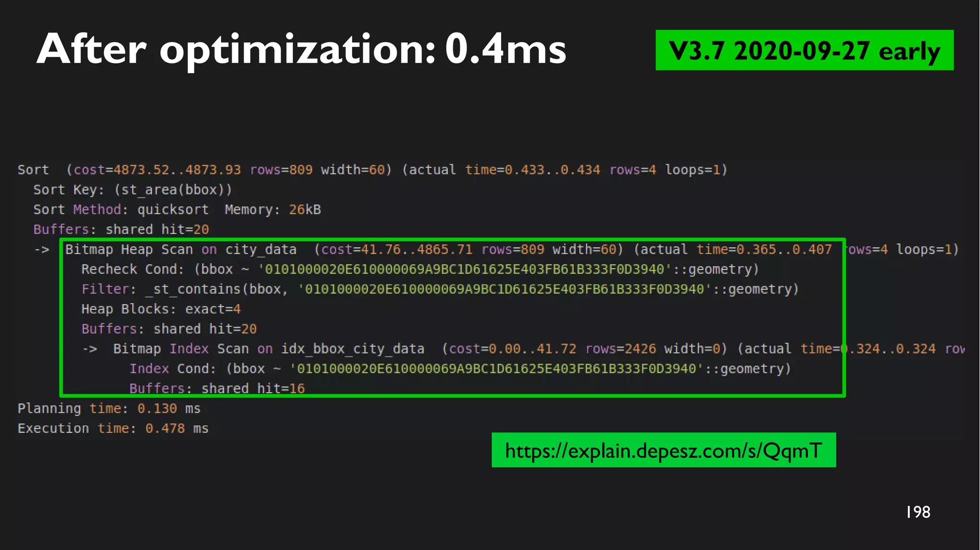Click the 'Index Cond: (bbox ~' line
The image size is (980, 550).
point(460,369)
